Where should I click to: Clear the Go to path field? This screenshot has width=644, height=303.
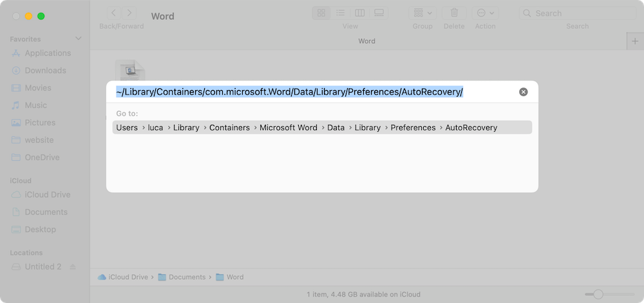pos(523,92)
